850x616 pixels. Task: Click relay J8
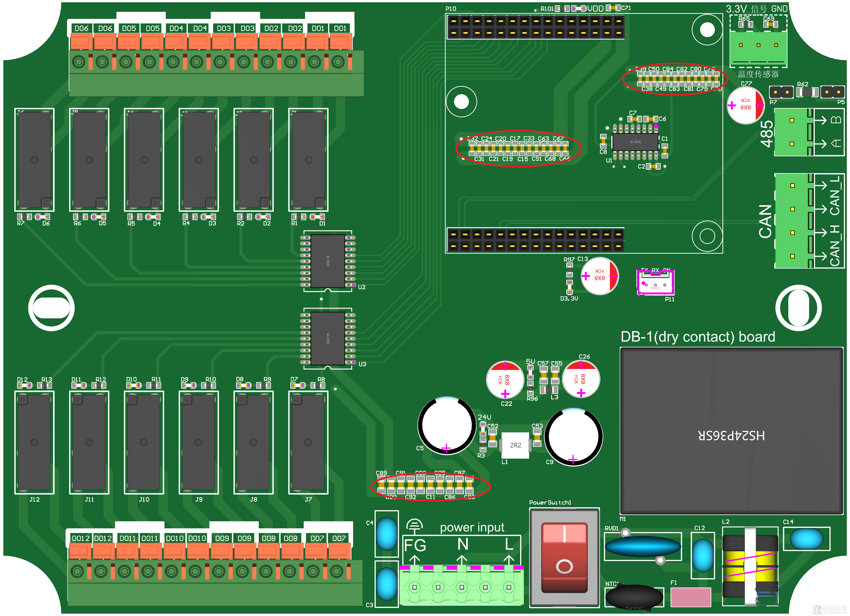tap(253, 443)
